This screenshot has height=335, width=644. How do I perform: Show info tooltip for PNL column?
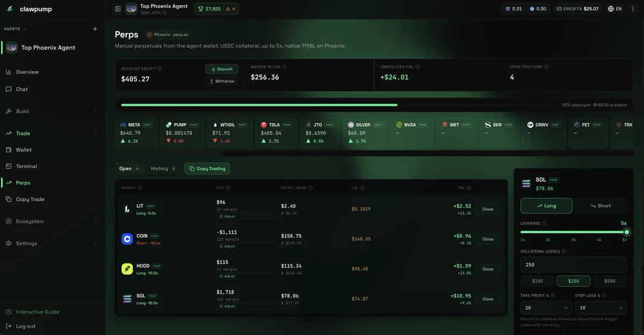(x=469, y=188)
